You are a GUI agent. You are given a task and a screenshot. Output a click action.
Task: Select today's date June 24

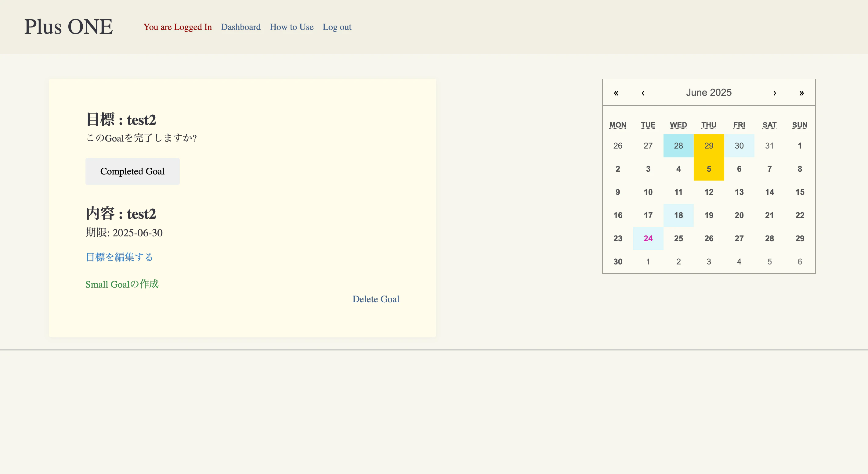tap(648, 238)
